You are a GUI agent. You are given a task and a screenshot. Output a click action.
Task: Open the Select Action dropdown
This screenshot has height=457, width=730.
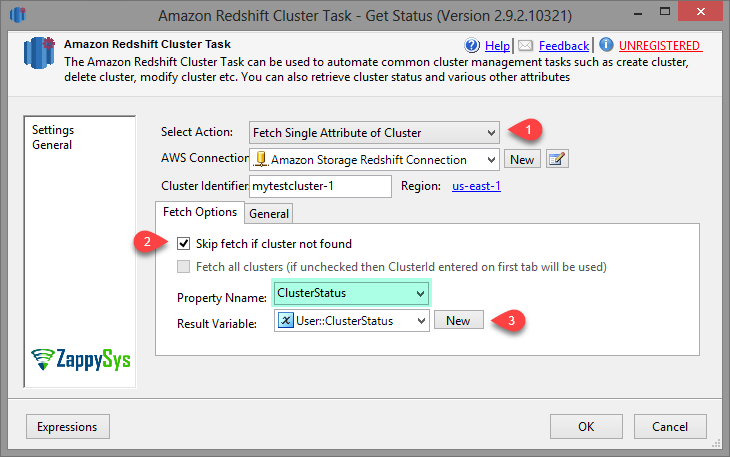coord(374,133)
